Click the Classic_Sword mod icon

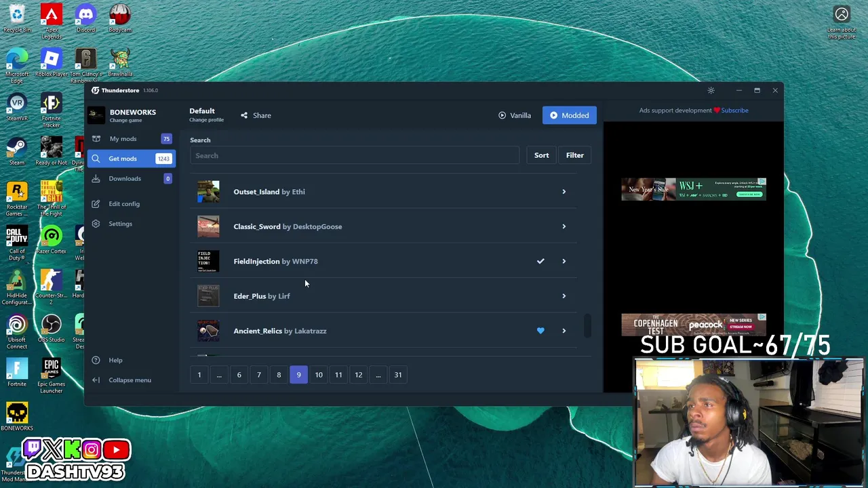[x=208, y=226]
